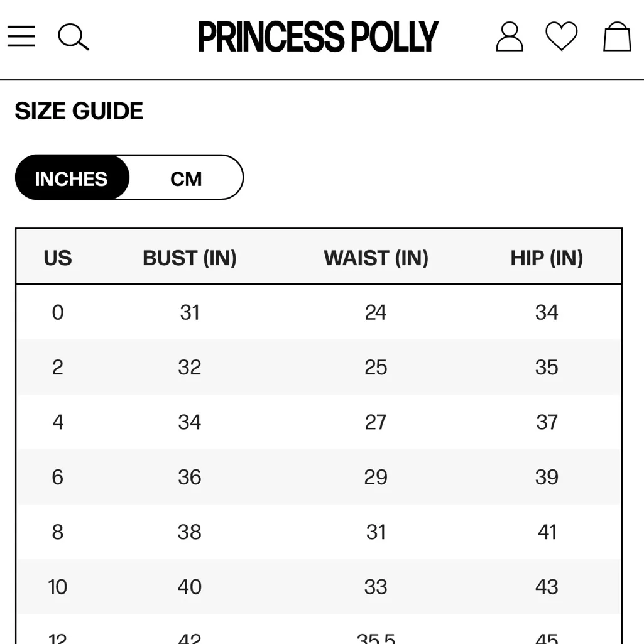Viewport: 644px width, 644px height.
Task: Click the WAIST (IN) column header
Action: pyautogui.click(x=376, y=258)
